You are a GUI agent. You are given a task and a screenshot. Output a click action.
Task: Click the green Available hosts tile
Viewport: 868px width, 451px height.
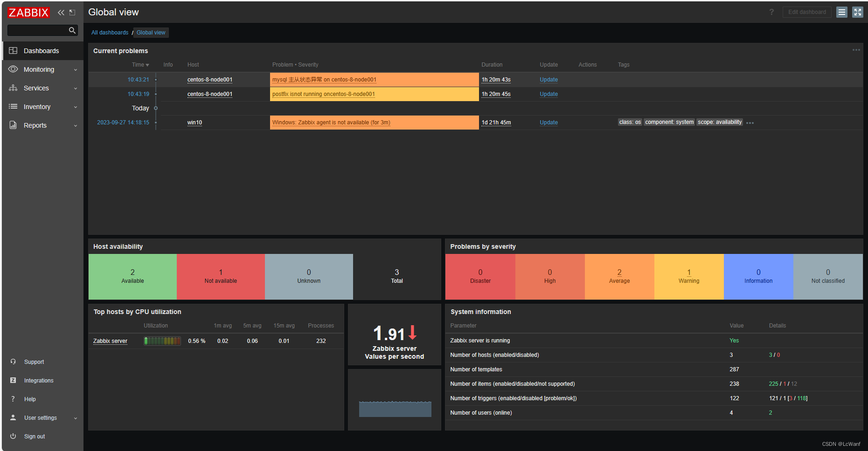point(132,277)
